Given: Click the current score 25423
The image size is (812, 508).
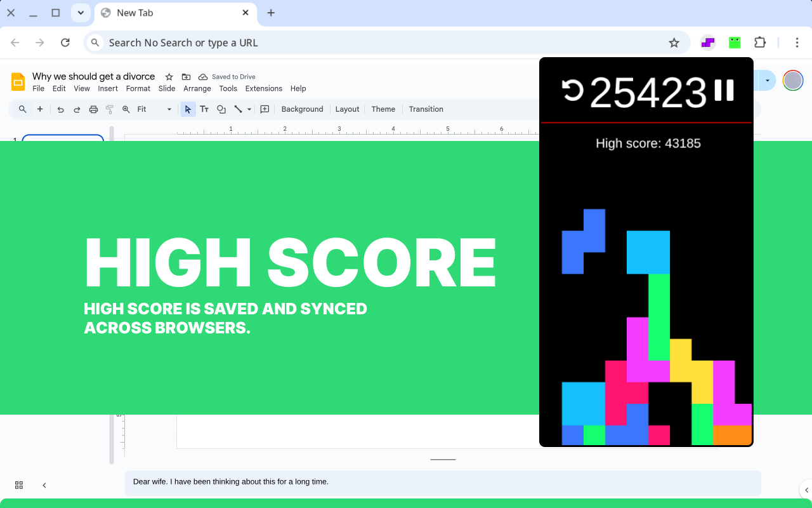Looking at the screenshot, I should point(648,93).
